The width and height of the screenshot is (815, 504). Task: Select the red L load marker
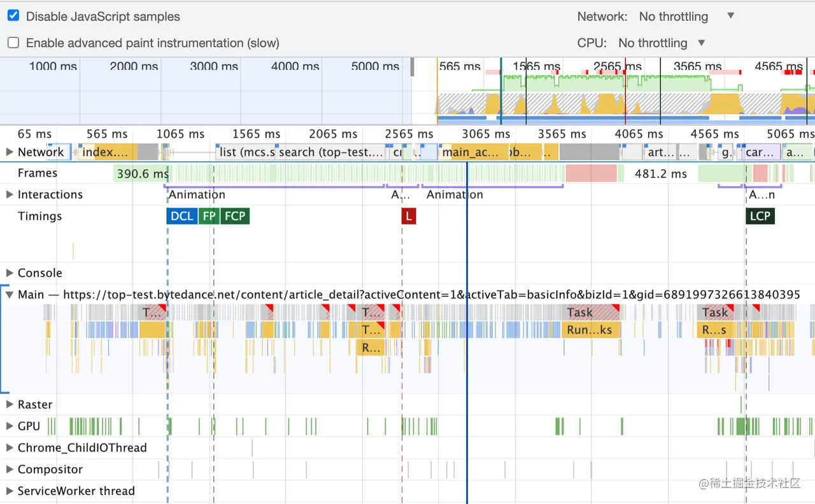409,216
